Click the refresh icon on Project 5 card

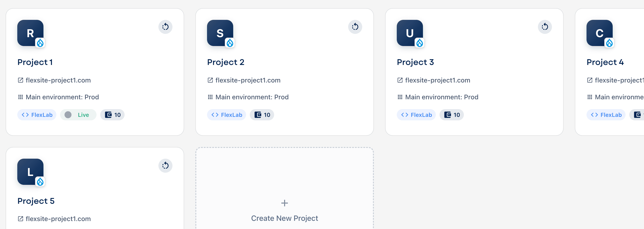[165, 165]
